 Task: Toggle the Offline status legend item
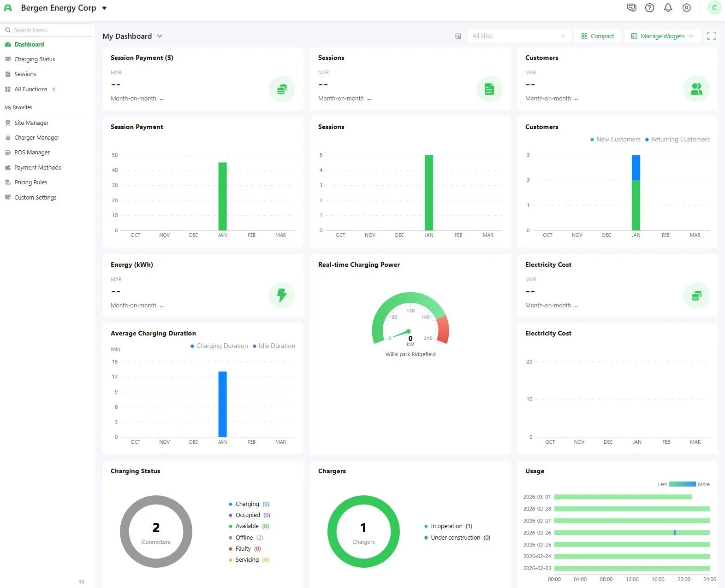(x=246, y=537)
